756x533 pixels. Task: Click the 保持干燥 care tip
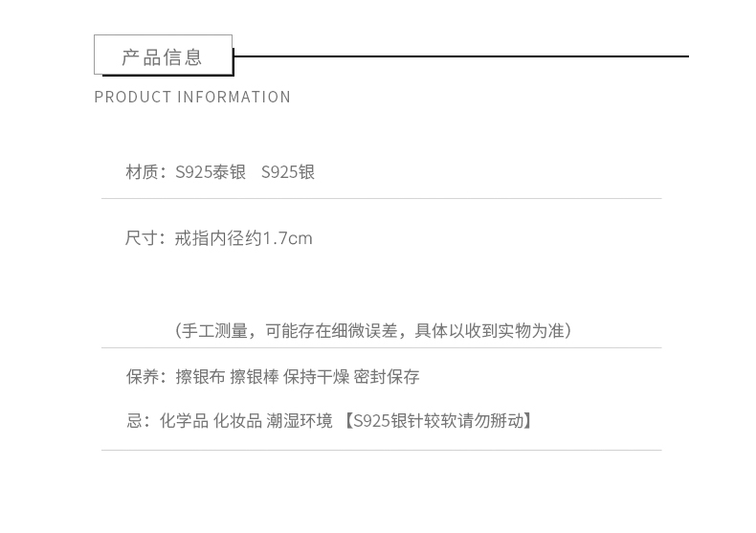tap(316, 377)
